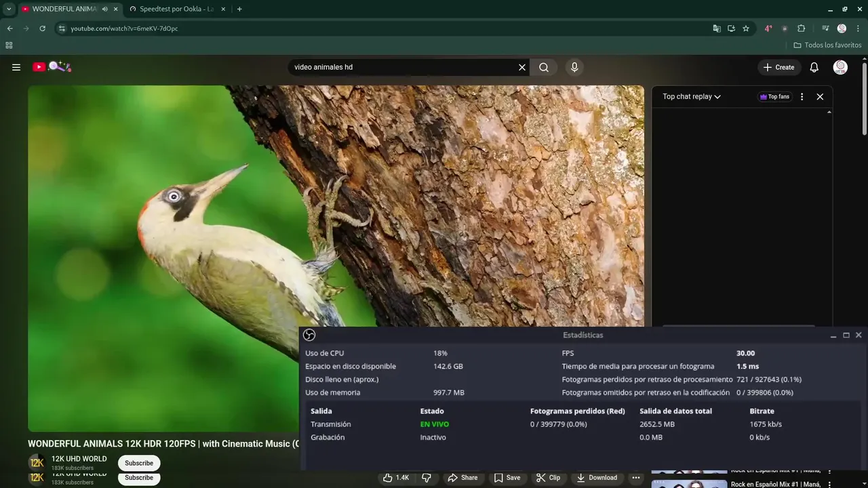Dislike the video with thumbs down
The height and width of the screenshot is (488, 868).
point(427,478)
